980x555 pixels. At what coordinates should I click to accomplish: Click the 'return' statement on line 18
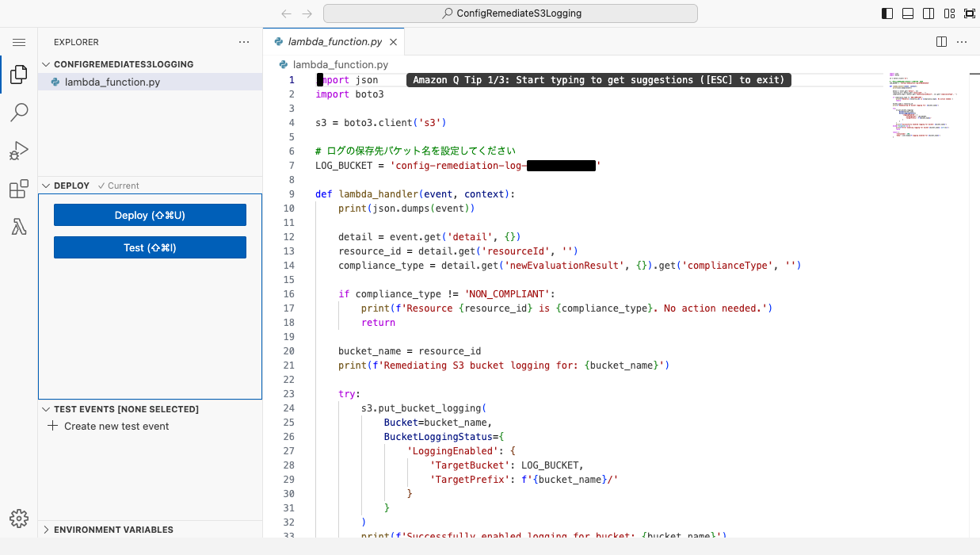(x=378, y=323)
